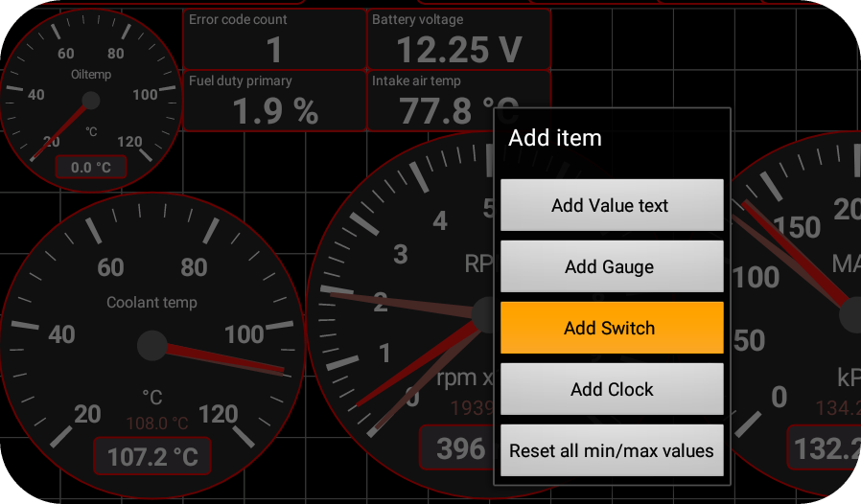Click the Add Value text button
861x504 pixels.
pos(611,205)
